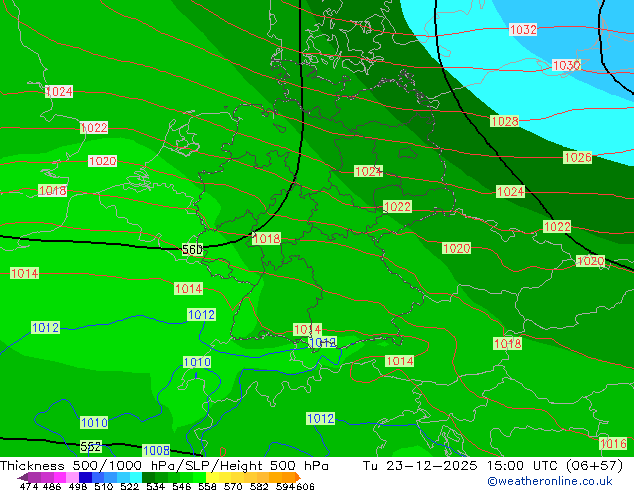Screen dimensions: 634x490
Task: Click the legend value 510
Action: 104,486
